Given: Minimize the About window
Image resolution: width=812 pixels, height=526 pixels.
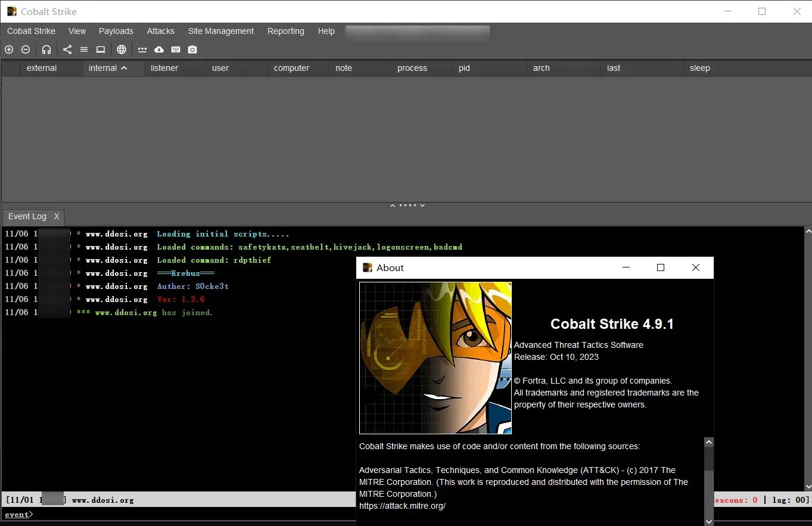Looking at the screenshot, I should pyautogui.click(x=626, y=267).
